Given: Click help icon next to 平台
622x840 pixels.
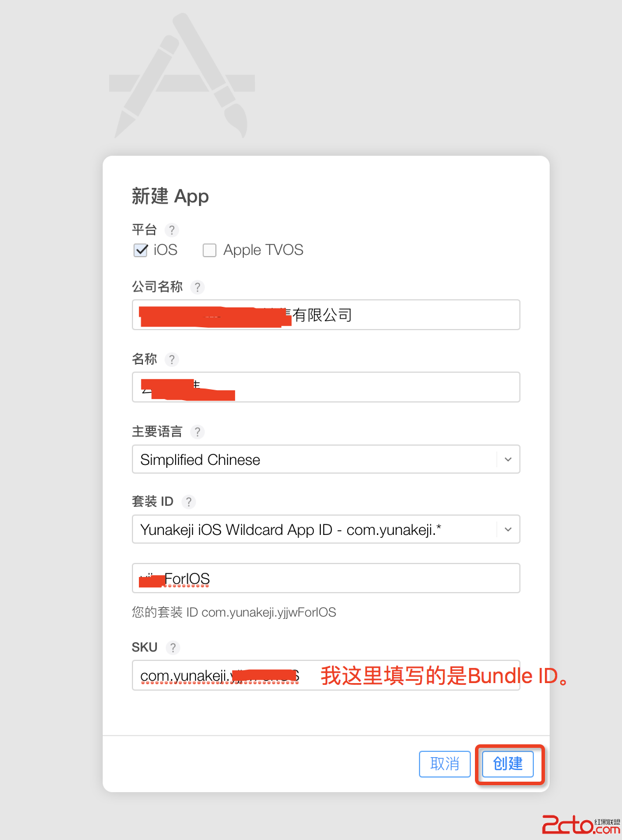Looking at the screenshot, I should (x=172, y=230).
